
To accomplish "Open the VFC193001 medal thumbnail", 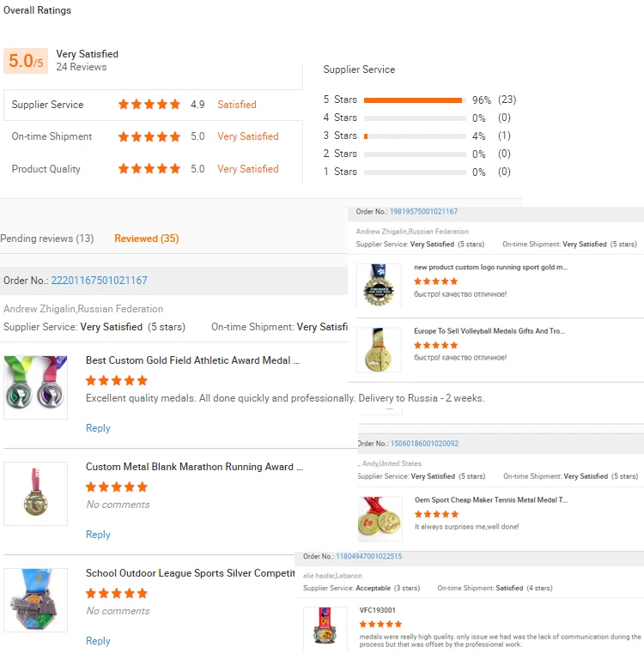I will click(325, 626).
